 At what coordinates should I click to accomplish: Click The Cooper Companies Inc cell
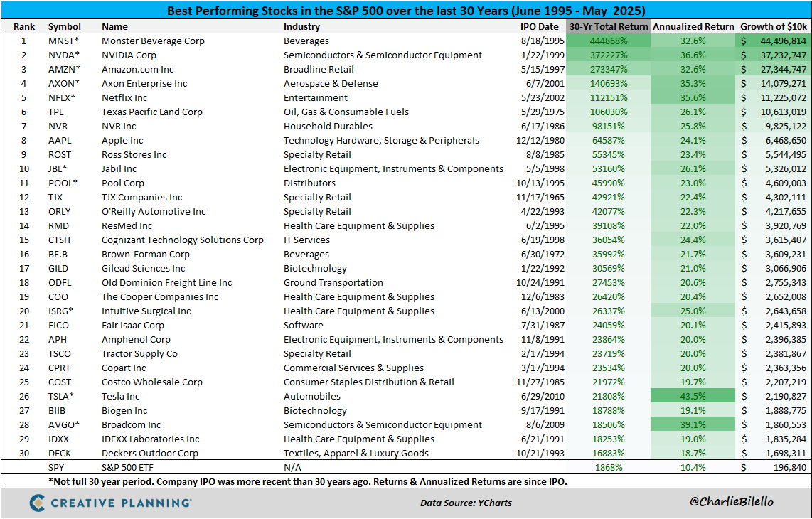(160, 296)
